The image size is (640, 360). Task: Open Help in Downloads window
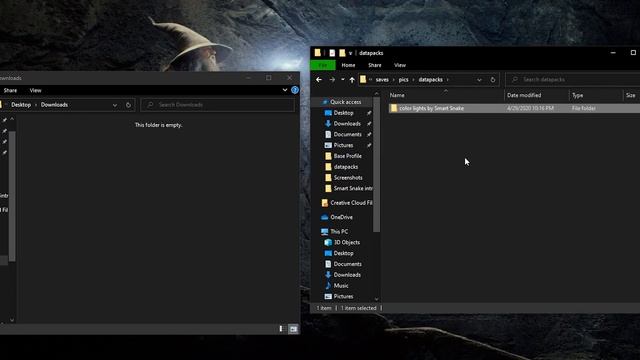(x=295, y=90)
